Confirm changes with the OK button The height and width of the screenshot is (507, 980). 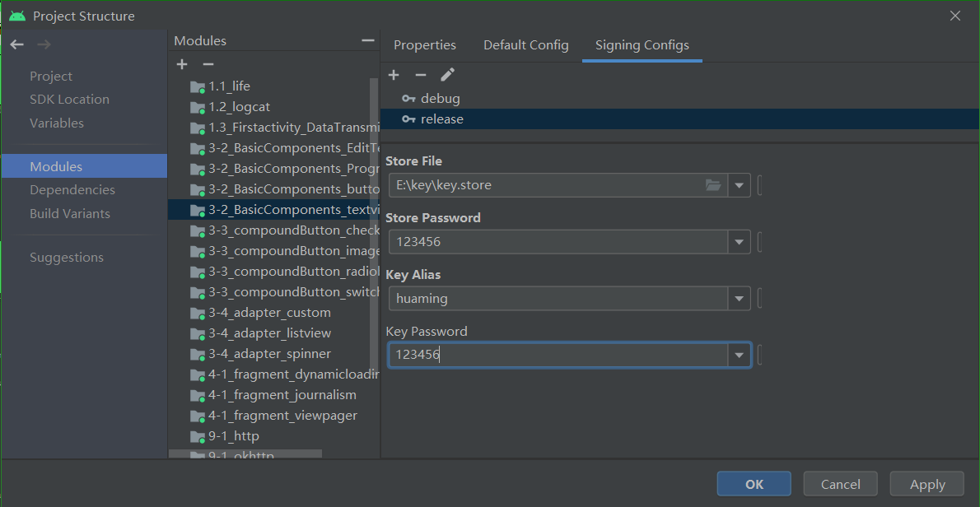753,483
